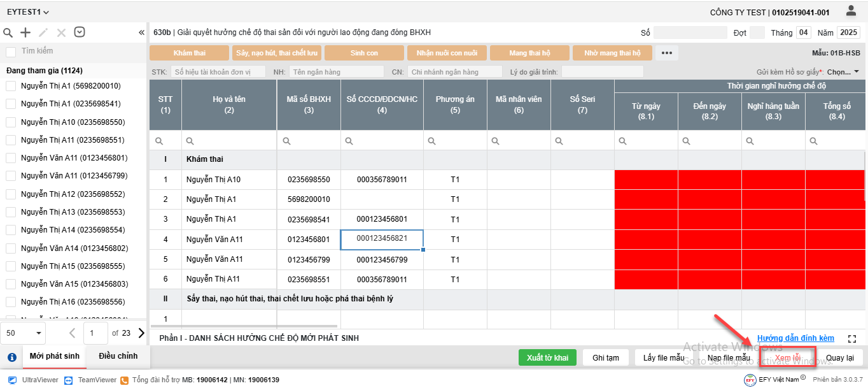Expand the EYTEST1 account dropdown
Viewport: 868px width, 388px height.
coord(28,11)
